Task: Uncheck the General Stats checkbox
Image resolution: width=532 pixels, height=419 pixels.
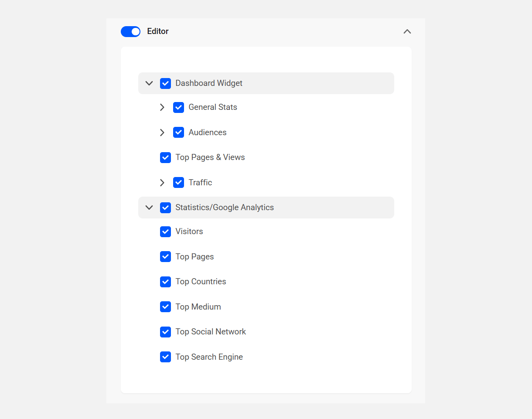Action: [x=178, y=107]
